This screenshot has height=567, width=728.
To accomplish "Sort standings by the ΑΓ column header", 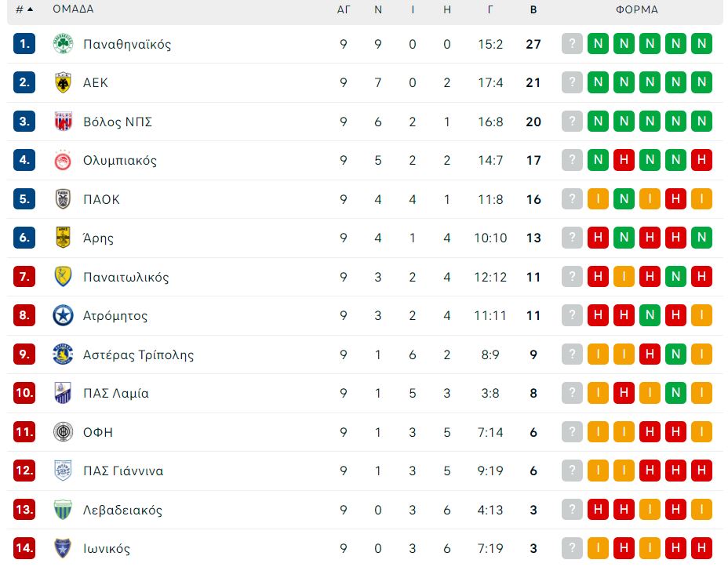I will 343,9.
